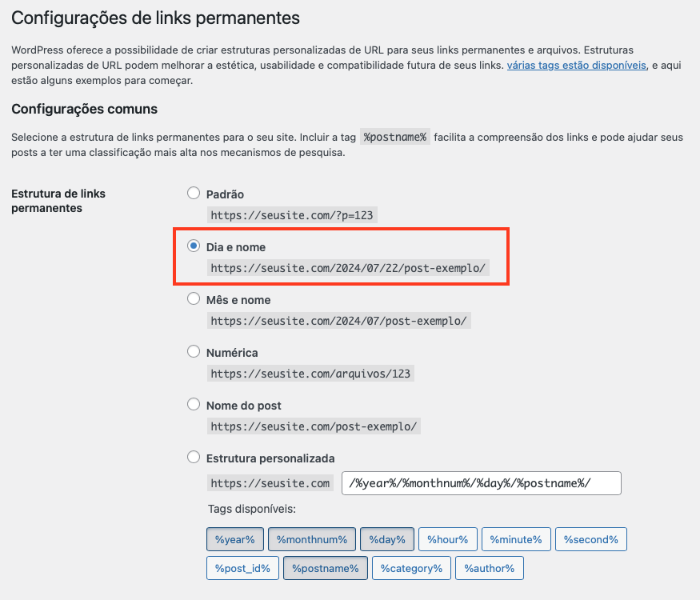Insert the %author% tag
This screenshot has width=700, height=600.
coord(490,568)
